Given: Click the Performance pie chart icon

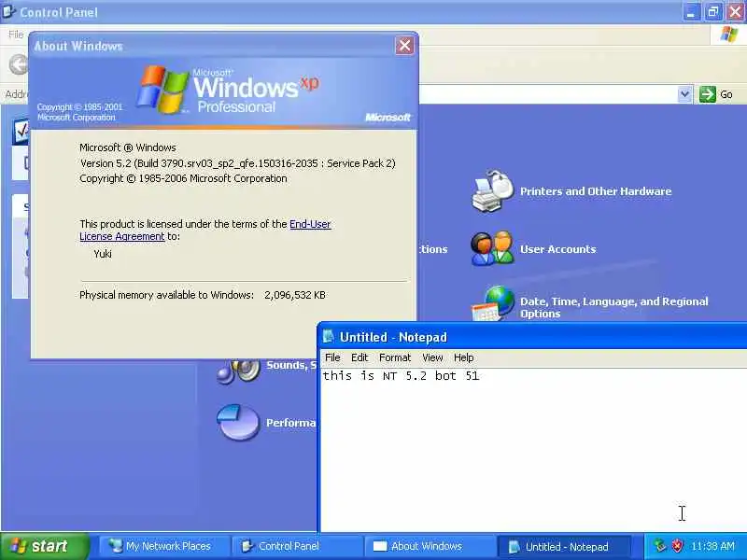Looking at the screenshot, I should click(238, 423).
